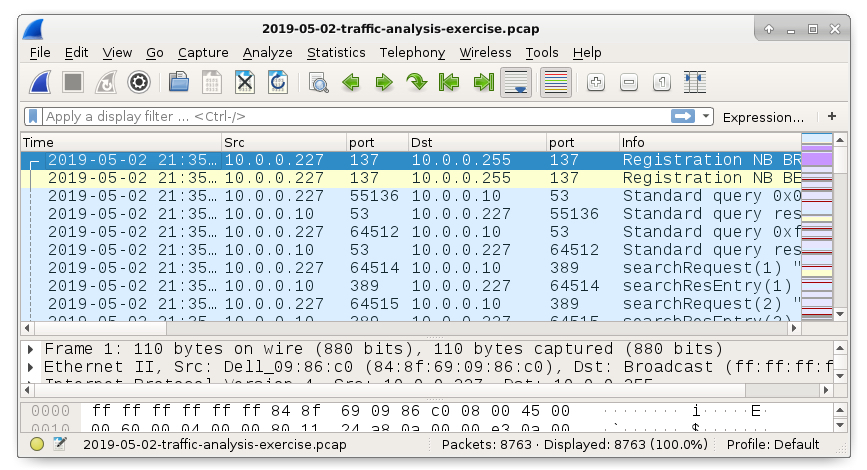Start capturing packets with shark fin icon
Image resolution: width=867 pixels, height=470 pixels.
pyautogui.click(x=40, y=83)
